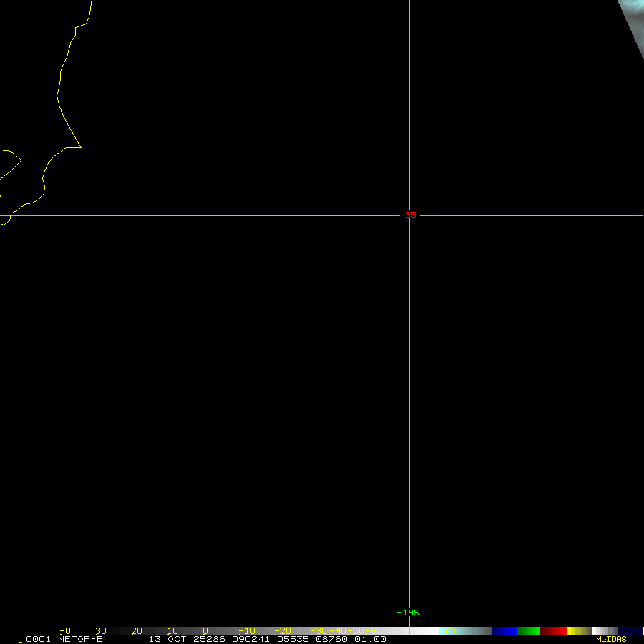Click the METOP-B satellite name text
The width and height of the screenshot is (644, 644).
[x=80, y=639]
